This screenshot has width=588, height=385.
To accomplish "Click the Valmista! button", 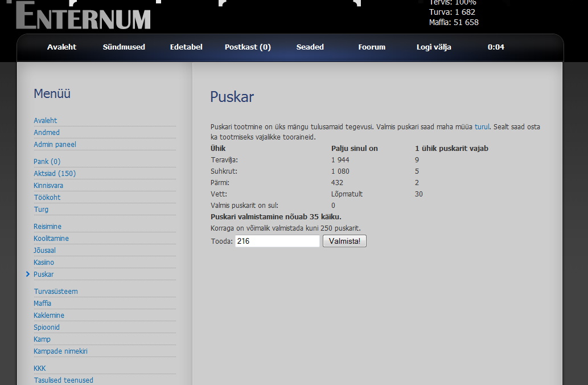I will [x=344, y=241].
